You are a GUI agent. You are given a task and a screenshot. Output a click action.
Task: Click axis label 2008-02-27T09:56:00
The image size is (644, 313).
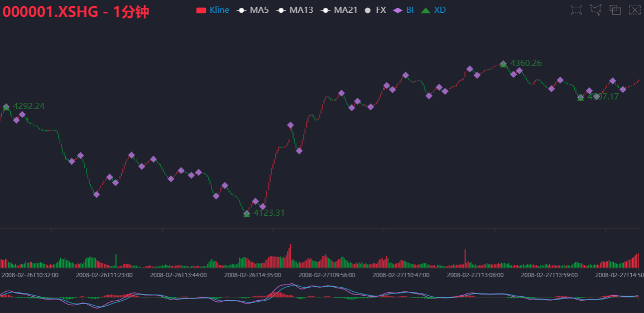point(327,275)
